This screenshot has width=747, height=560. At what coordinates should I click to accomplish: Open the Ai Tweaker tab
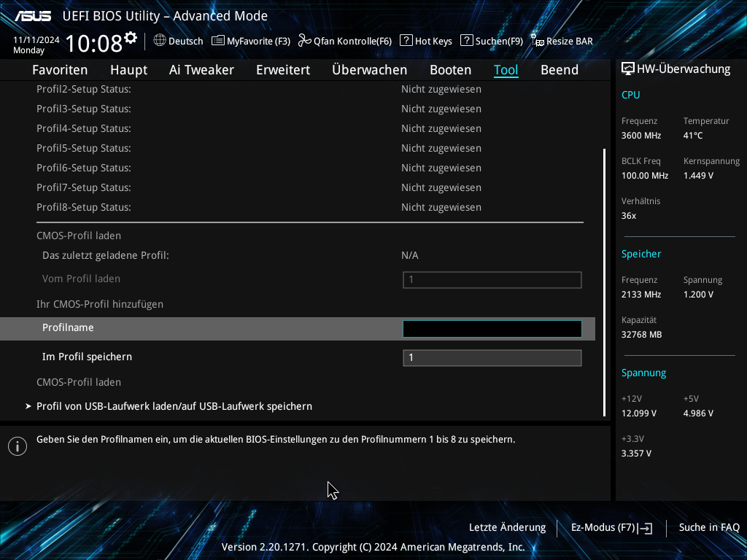pyautogui.click(x=201, y=70)
